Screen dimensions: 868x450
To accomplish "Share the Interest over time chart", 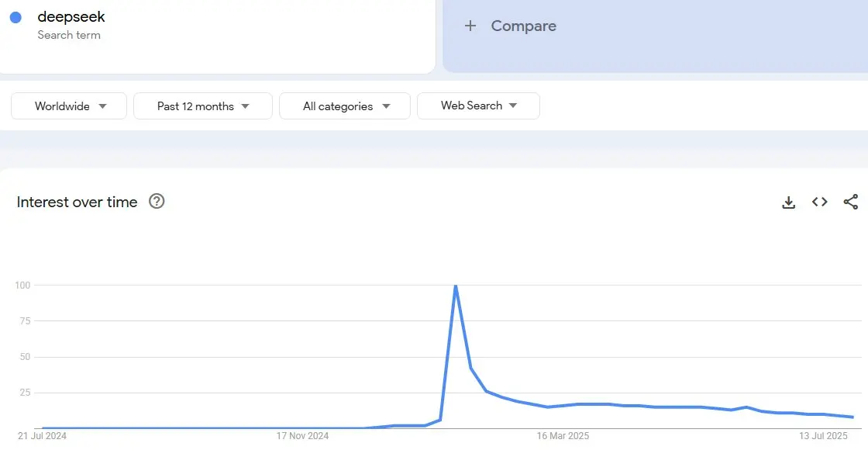I will [850, 202].
